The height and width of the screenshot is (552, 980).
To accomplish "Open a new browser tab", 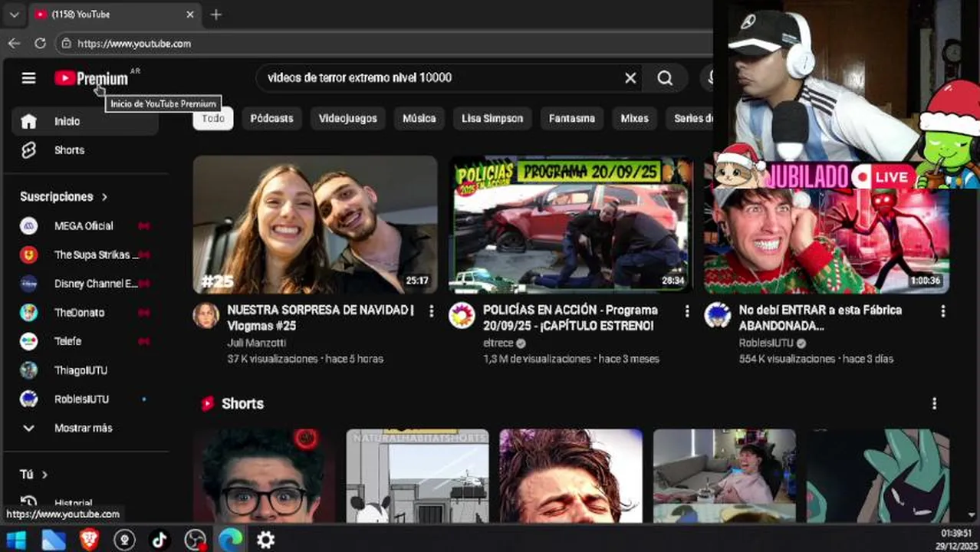I will (215, 15).
